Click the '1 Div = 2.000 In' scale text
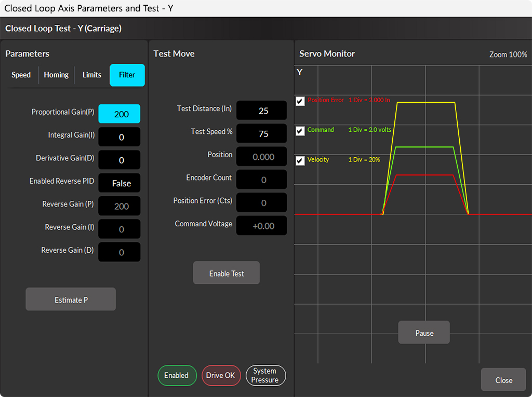The height and width of the screenshot is (397, 532). coord(369,100)
